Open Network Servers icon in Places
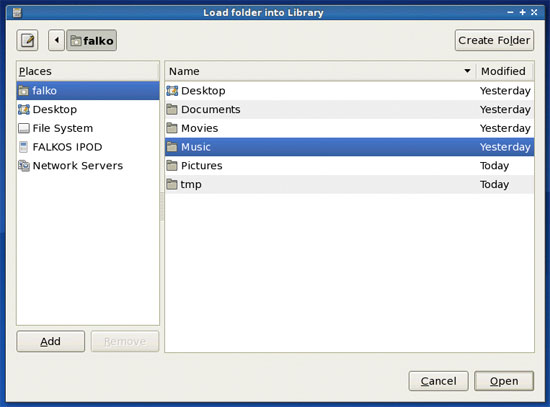 tap(24, 166)
